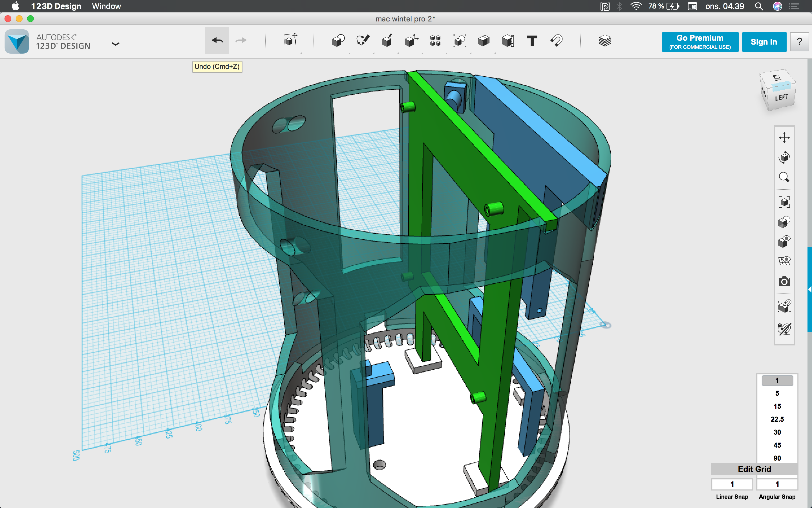Select angular snap value 45
The height and width of the screenshot is (508, 812).
[x=777, y=445]
